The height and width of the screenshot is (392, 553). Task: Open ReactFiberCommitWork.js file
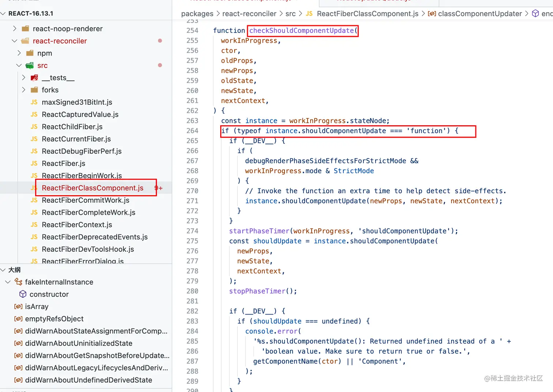coord(86,200)
